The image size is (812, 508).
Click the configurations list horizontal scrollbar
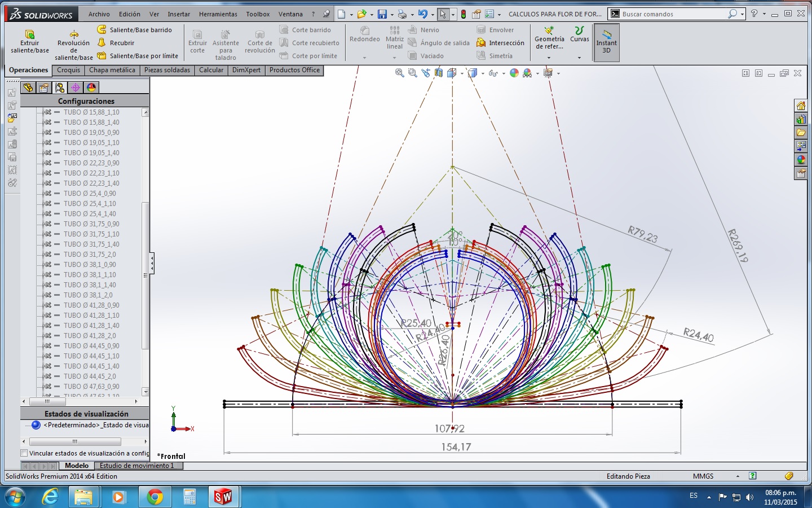click(48, 402)
